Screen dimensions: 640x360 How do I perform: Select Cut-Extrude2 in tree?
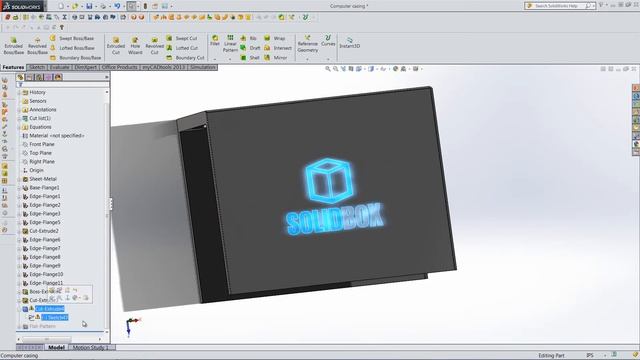44,231
